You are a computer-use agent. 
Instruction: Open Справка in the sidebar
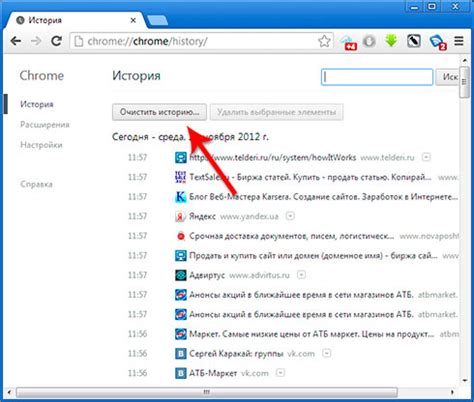pos(36,184)
